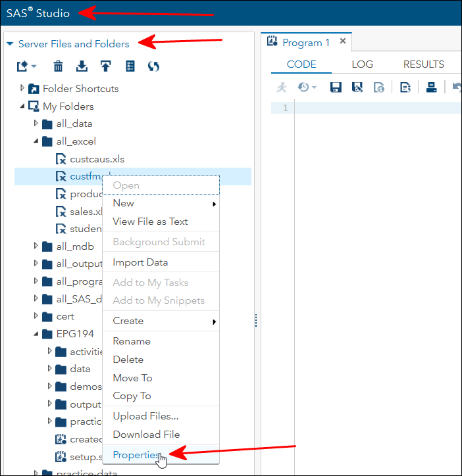Image resolution: width=462 pixels, height=476 pixels.
Task: Select the cert folder
Action: point(65,317)
